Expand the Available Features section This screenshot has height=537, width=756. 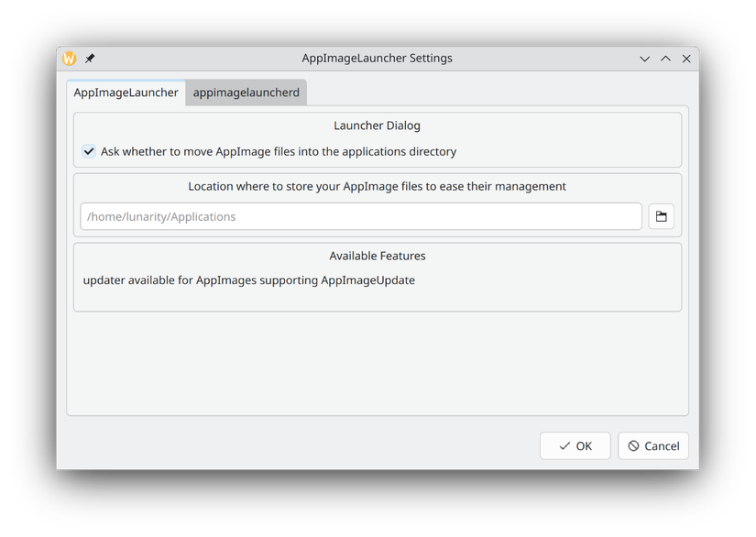point(378,256)
